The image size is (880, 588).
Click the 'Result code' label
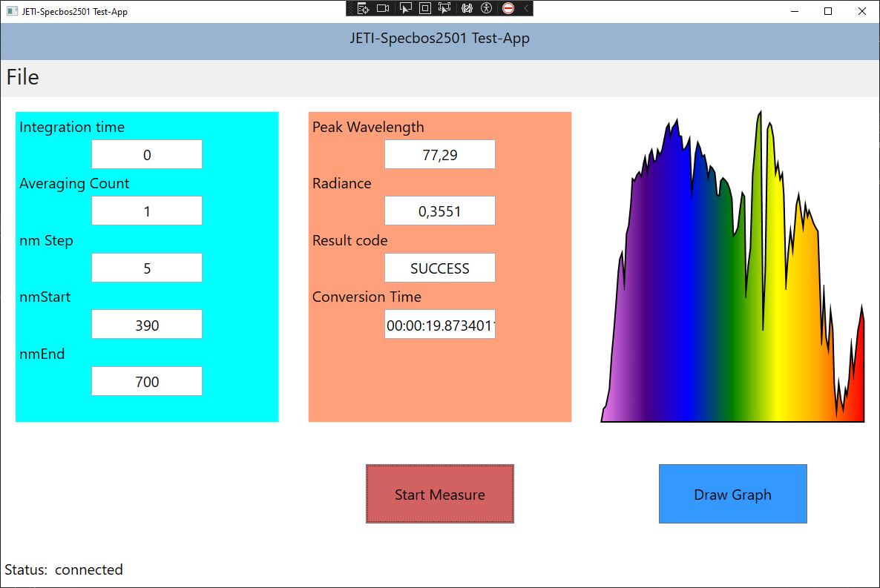349,241
